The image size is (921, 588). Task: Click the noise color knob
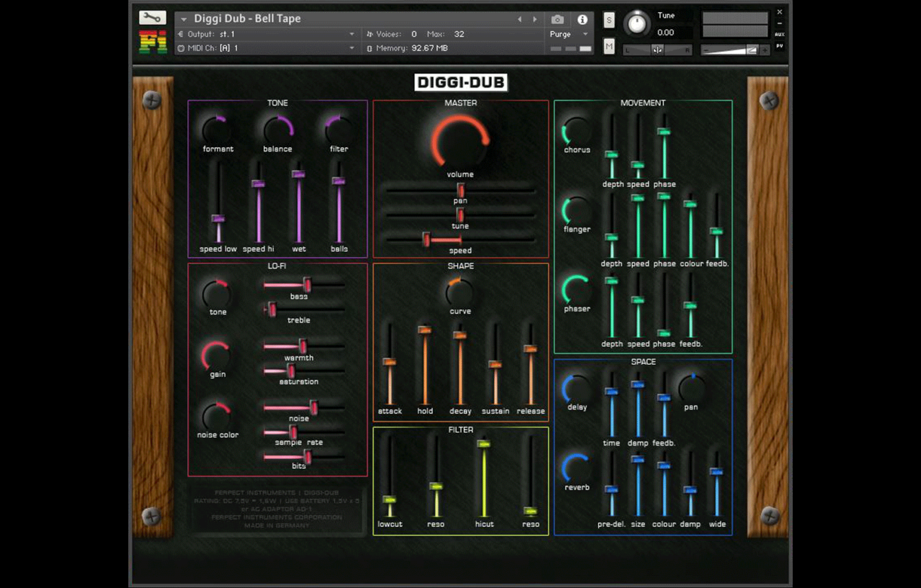coord(217,417)
